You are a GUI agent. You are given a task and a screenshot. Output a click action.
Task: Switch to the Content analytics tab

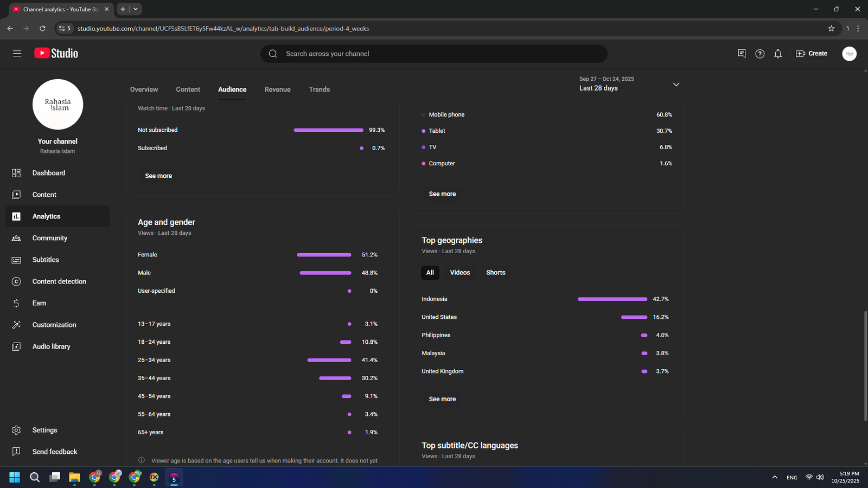pyautogui.click(x=188, y=89)
